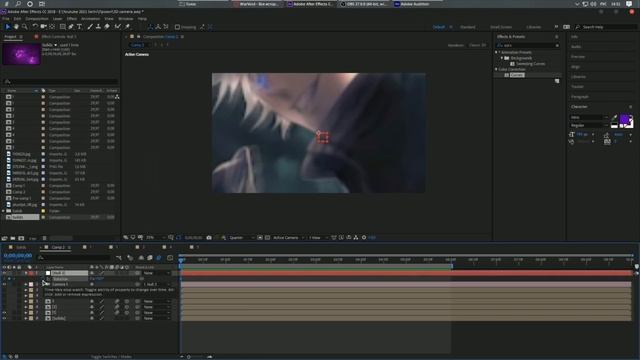The image size is (640, 360).
Task: Select the Clone Stamp tool
Action: 98,27
